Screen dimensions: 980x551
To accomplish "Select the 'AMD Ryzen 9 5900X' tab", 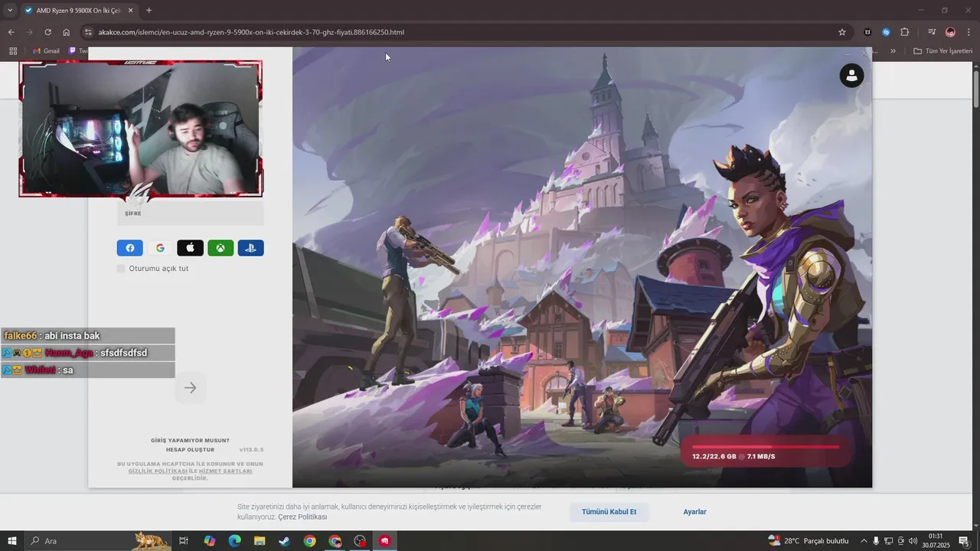I will pyautogui.click(x=79, y=11).
